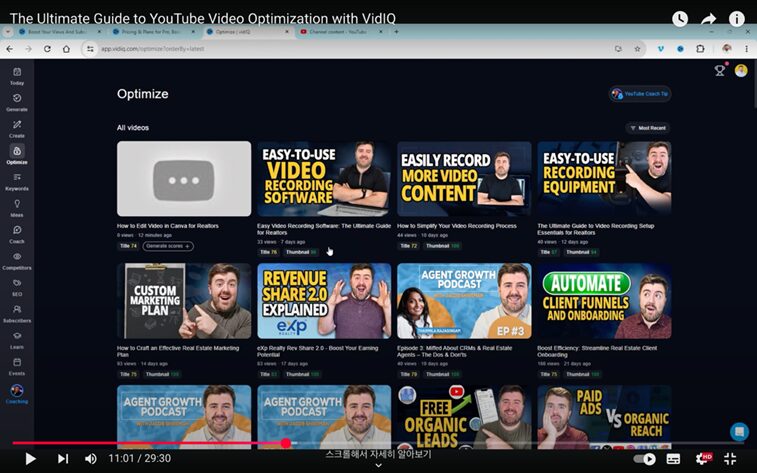Screen dimensions: 757x473
Task: Click the Generate scores button
Action: point(168,245)
